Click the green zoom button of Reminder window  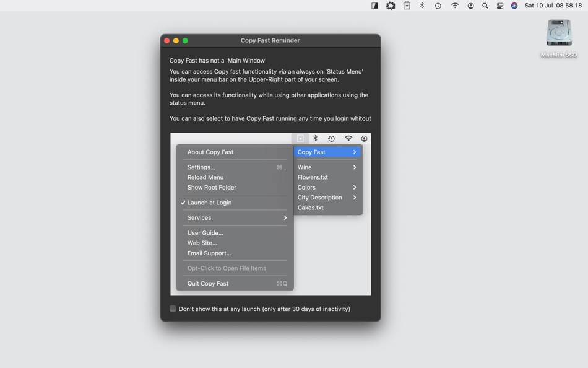[x=185, y=40]
